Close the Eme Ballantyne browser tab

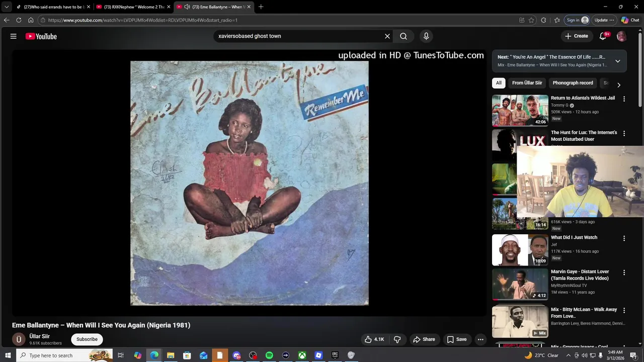click(x=249, y=7)
